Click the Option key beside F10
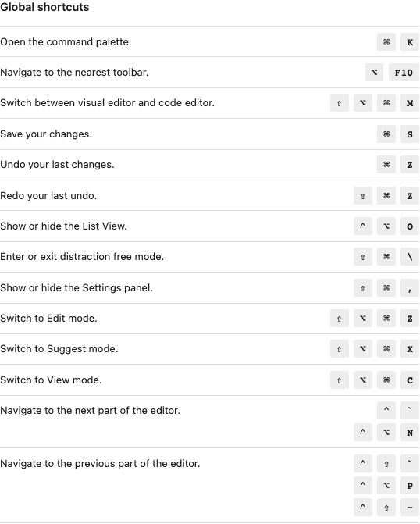This screenshot has width=420, height=524. [375, 72]
